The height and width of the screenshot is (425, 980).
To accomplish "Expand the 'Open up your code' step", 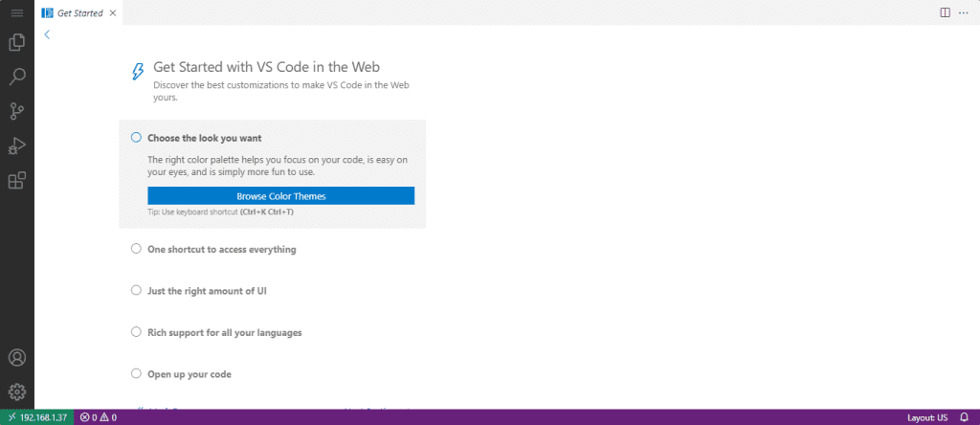I will pyautogui.click(x=189, y=373).
